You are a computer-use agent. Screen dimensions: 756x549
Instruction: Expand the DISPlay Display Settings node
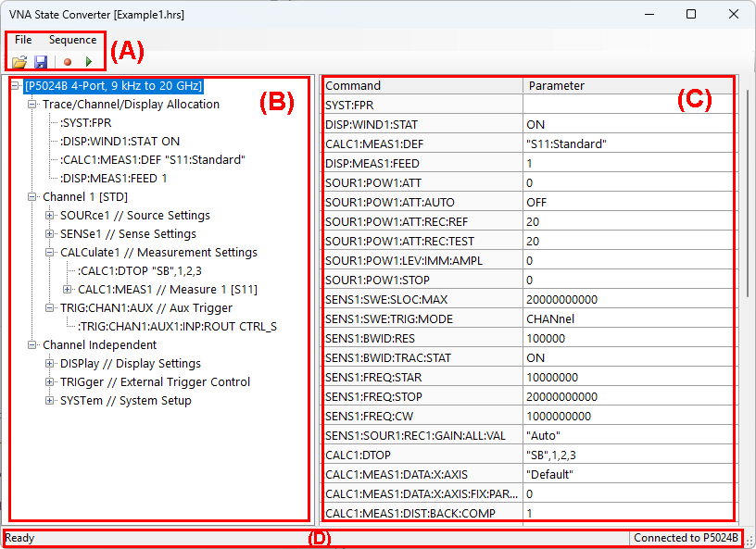50,364
